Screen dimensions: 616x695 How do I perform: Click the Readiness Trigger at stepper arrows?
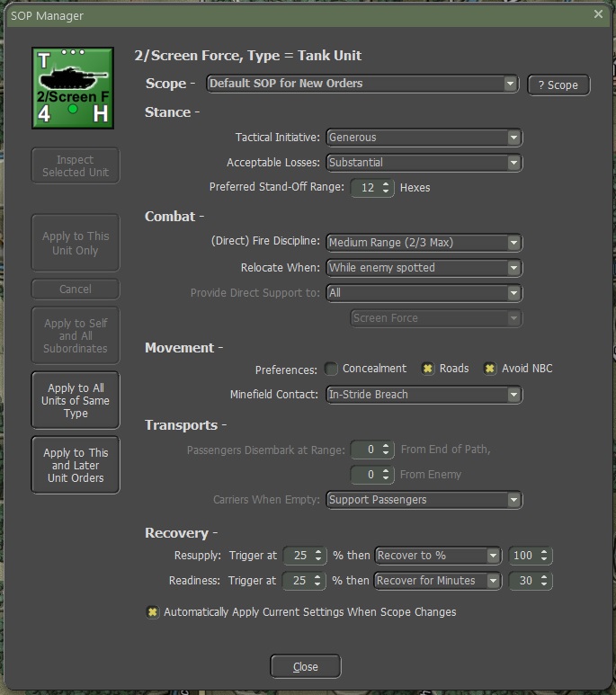pyautogui.click(x=317, y=581)
